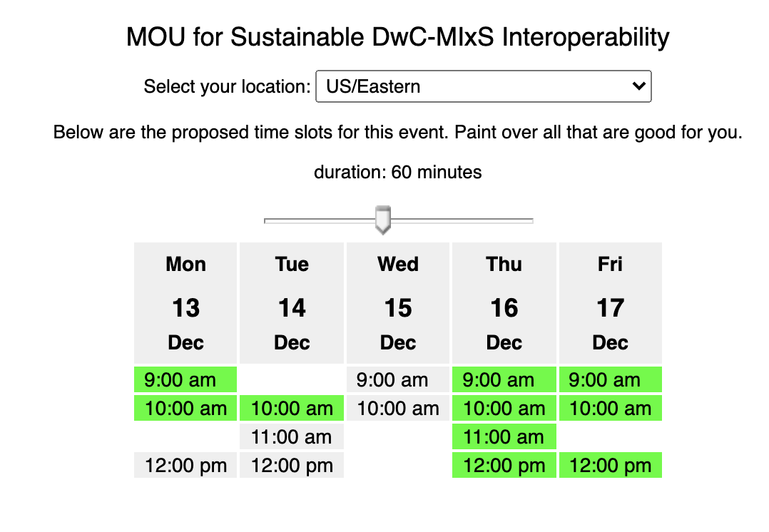Viewport: 769px width, 532px height.
Task: Select Wednesday 10:00 am slot
Action: tap(398, 408)
